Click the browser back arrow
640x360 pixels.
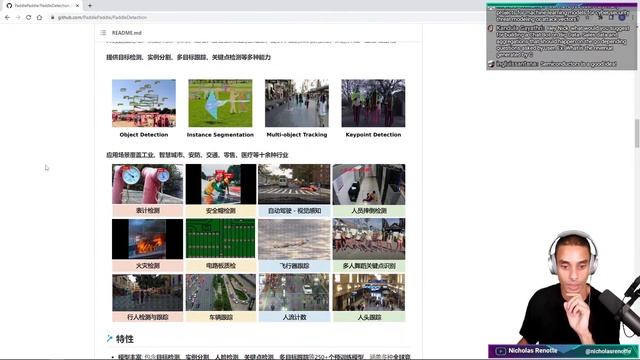tap(7, 18)
